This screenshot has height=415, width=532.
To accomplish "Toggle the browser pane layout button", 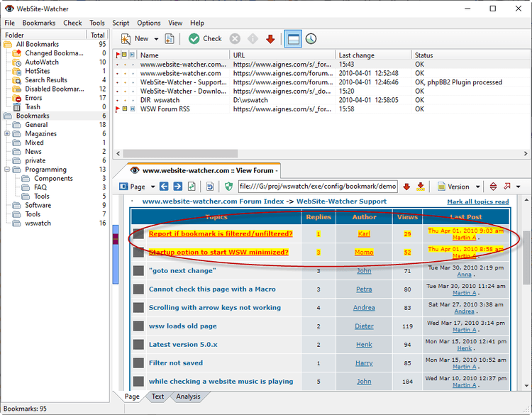I will (x=292, y=39).
